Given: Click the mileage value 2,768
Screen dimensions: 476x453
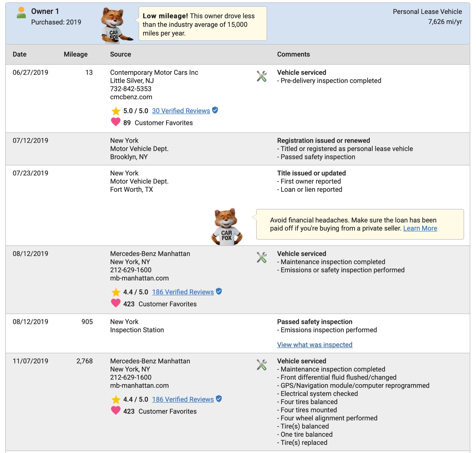Looking at the screenshot, I should [85, 361].
